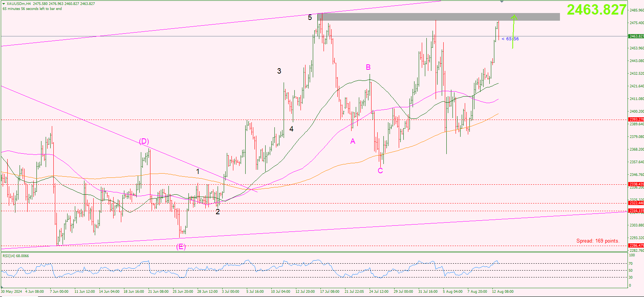Click the 2475.400 price scale value
The width and height of the screenshot is (644, 297).
(x=637, y=23)
